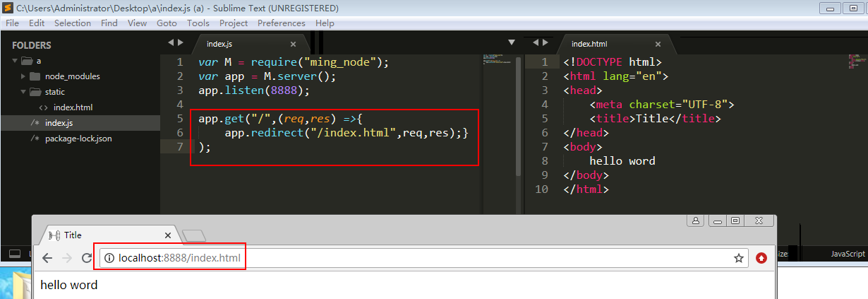
Task: Click the left editor vertical scrollbar
Action: pyautogui.click(x=519, y=117)
